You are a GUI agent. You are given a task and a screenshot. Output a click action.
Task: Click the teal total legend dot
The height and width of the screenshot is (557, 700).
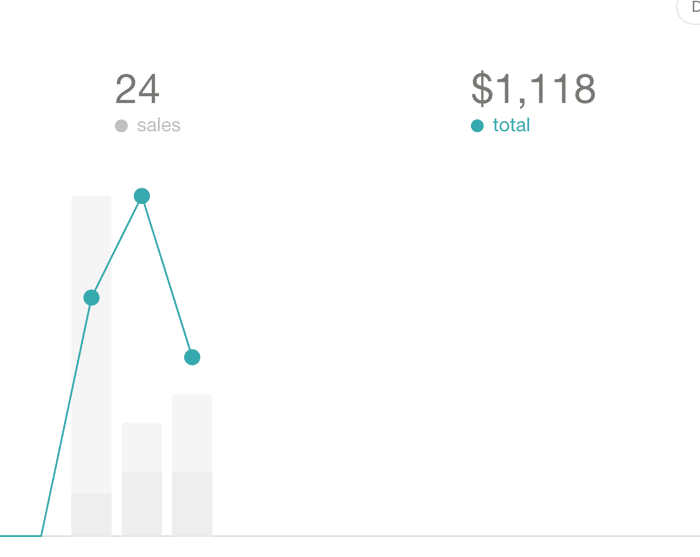point(477,126)
